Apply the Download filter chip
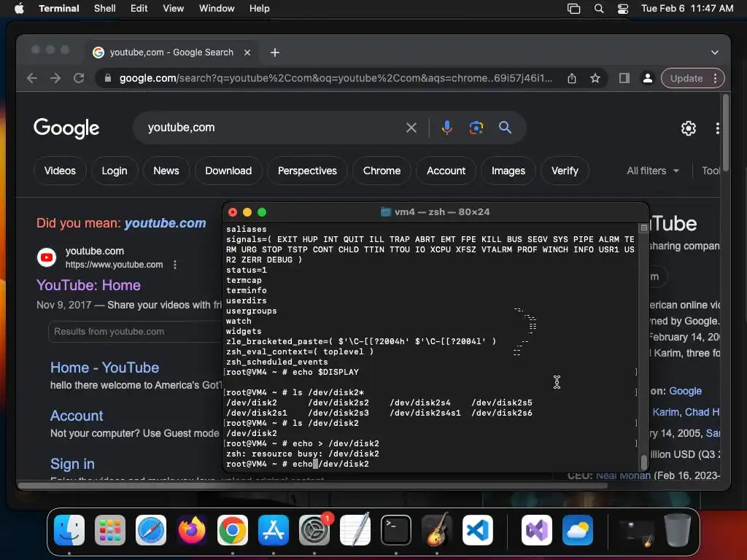747x560 pixels. coord(228,171)
